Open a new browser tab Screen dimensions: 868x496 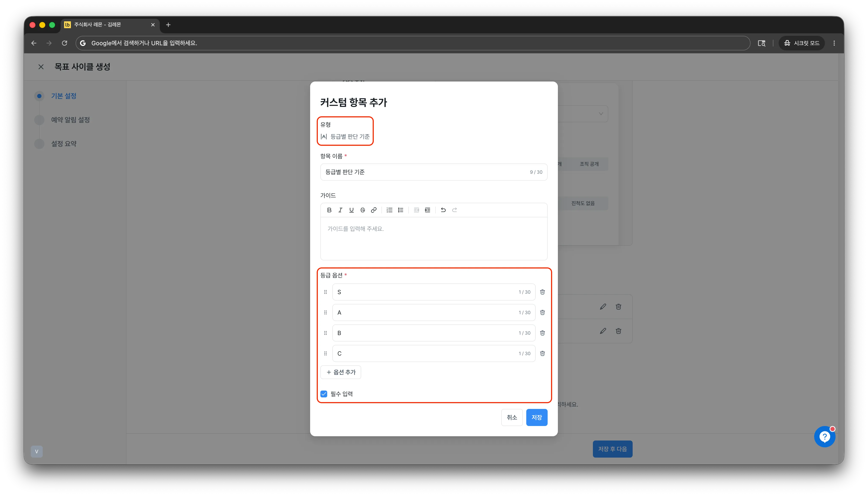[x=168, y=25]
